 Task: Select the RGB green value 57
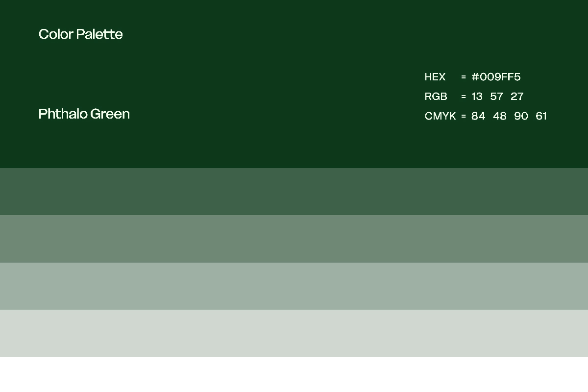coord(496,97)
